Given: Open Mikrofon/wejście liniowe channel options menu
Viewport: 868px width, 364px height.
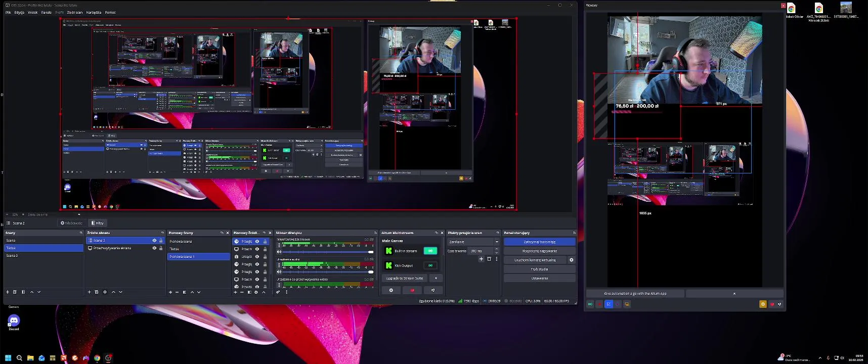Looking at the screenshot, I should tap(279, 246).
